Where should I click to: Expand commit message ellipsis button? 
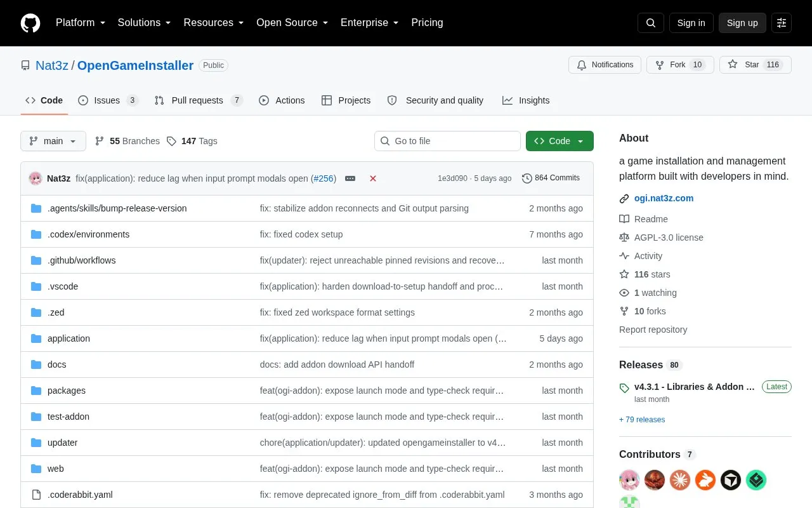coord(350,178)
